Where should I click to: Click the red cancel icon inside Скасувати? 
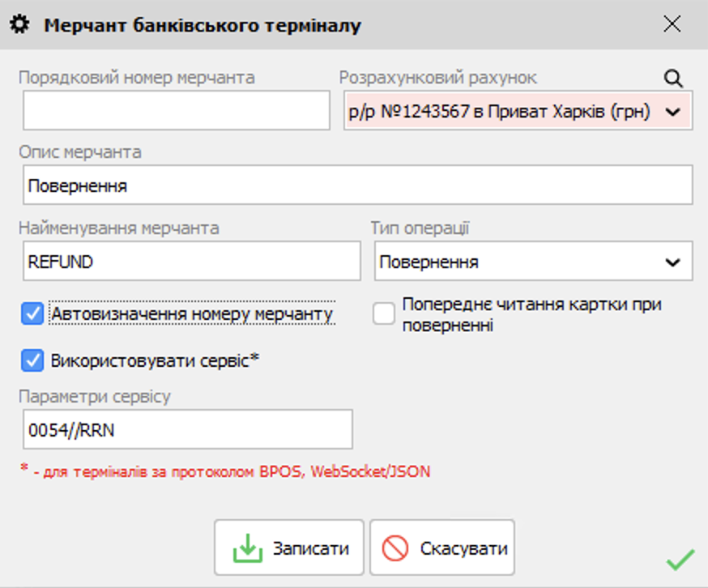point(396,547)
